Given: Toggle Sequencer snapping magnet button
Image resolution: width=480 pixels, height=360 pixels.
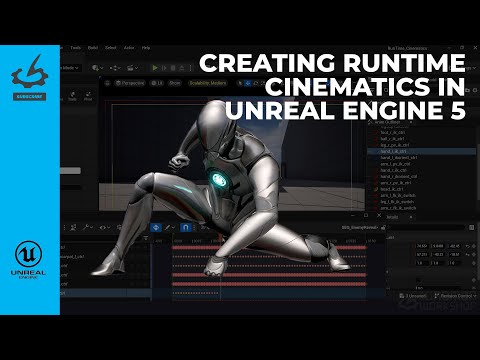Looking at the screenshot, I should pyautogui.click(x=186, y=227).
